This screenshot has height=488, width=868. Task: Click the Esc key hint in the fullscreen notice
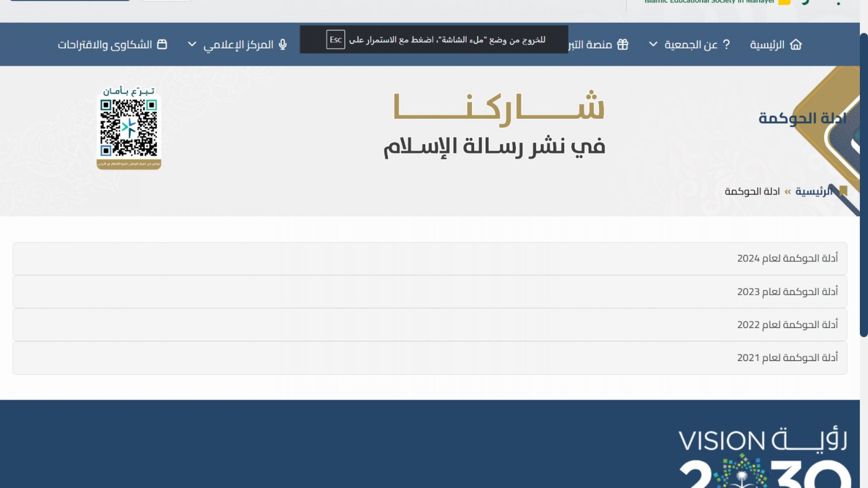click(x=336, y=39)
